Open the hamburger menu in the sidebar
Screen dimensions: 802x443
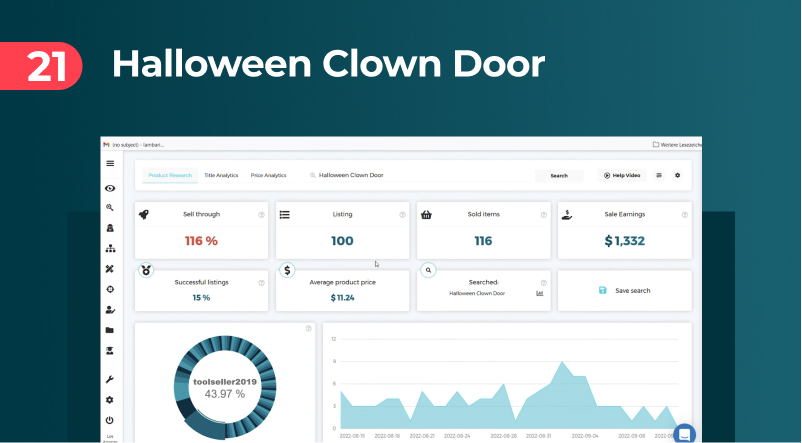pyautogui.click(x=110, y=163)
